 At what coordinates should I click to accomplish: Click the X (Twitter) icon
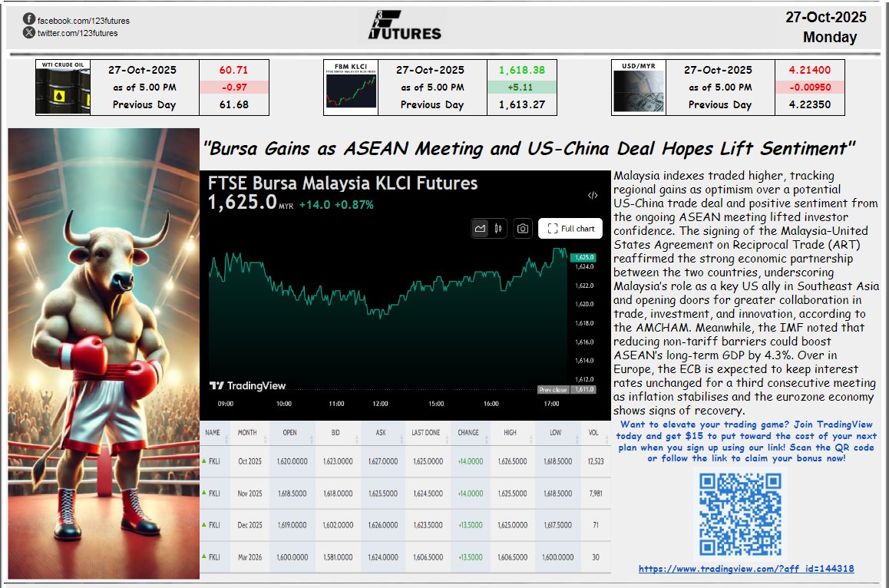29,32
